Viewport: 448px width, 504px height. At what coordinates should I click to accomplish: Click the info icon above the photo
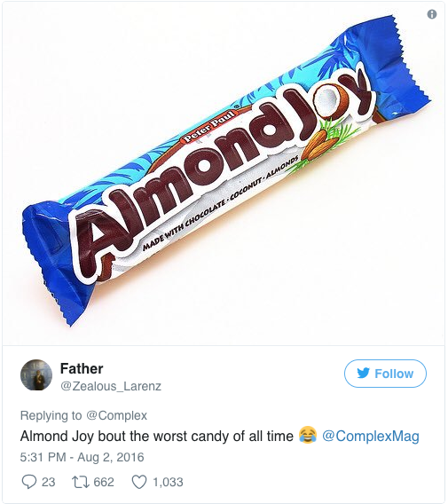tap(432, 14)
